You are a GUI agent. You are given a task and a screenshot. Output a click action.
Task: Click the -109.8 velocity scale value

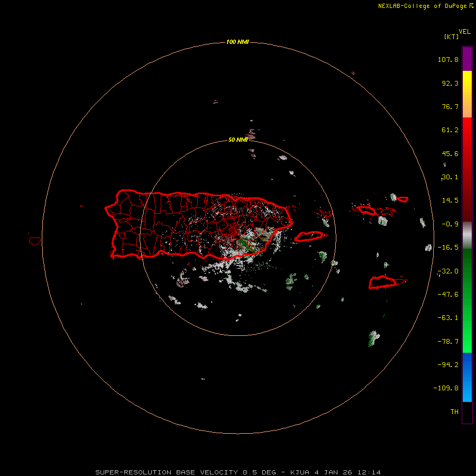(x=446, y=388)
